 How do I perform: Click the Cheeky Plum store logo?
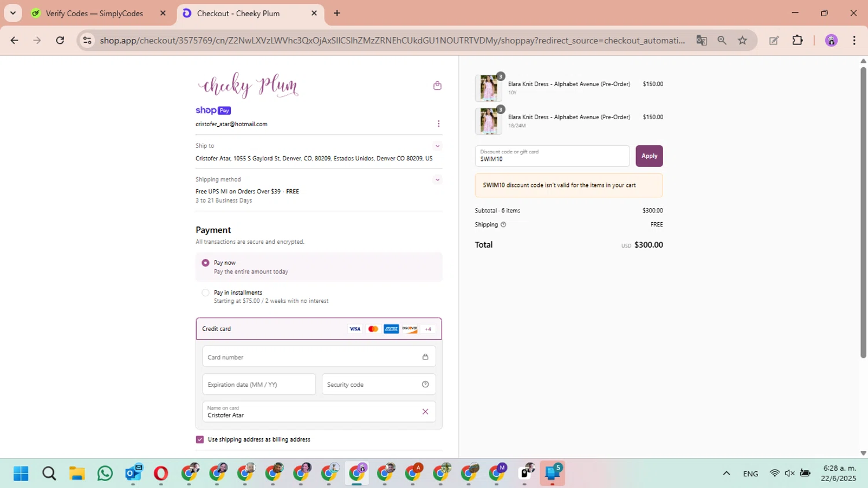tap(248, 86)
